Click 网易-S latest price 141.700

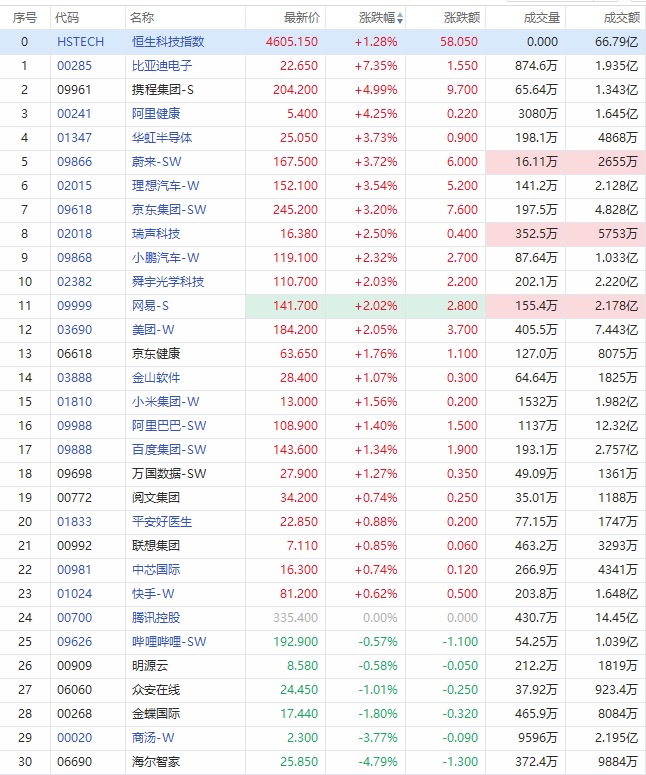tap(296, 306)
